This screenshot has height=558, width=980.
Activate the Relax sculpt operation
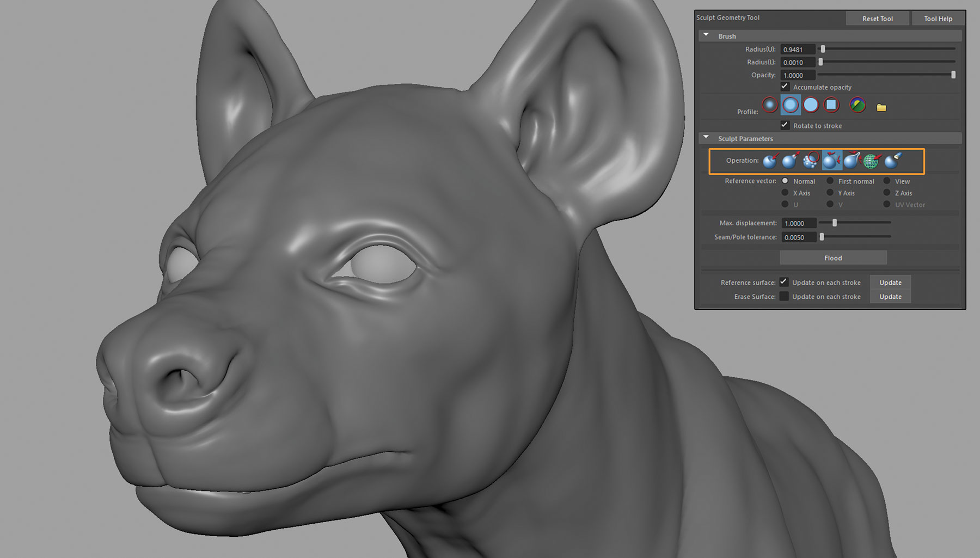[x=831, y=161]
